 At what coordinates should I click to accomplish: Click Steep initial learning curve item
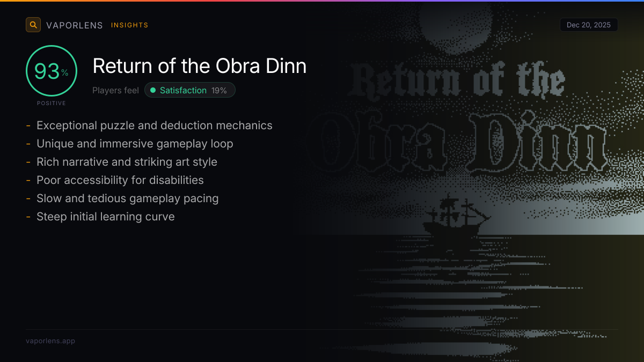[105, 217]
